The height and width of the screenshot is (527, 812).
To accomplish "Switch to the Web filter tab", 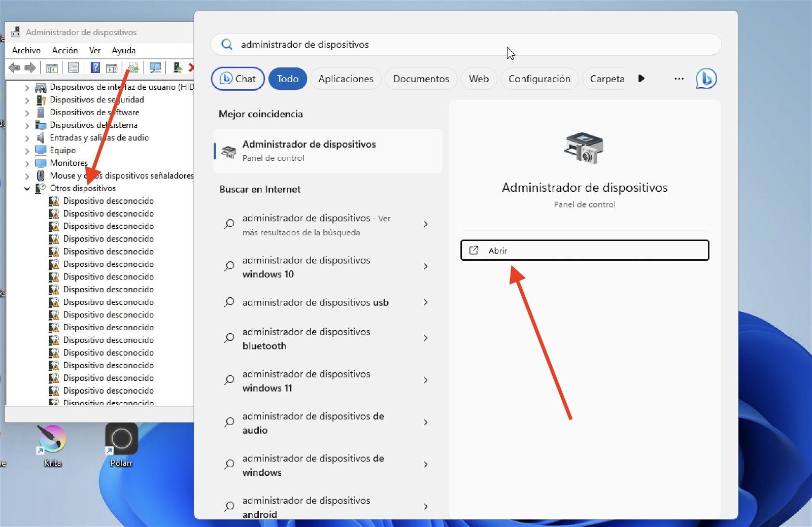I will point(479,79).
